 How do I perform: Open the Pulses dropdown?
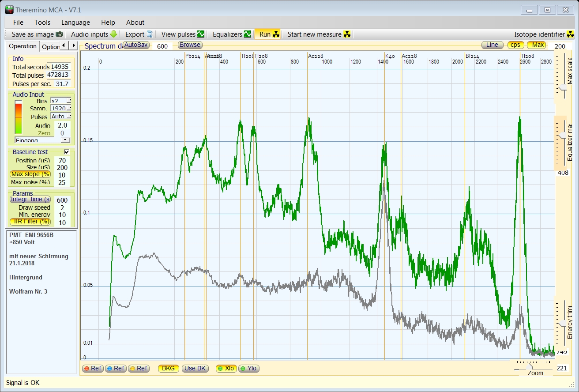tap(61, 117)
